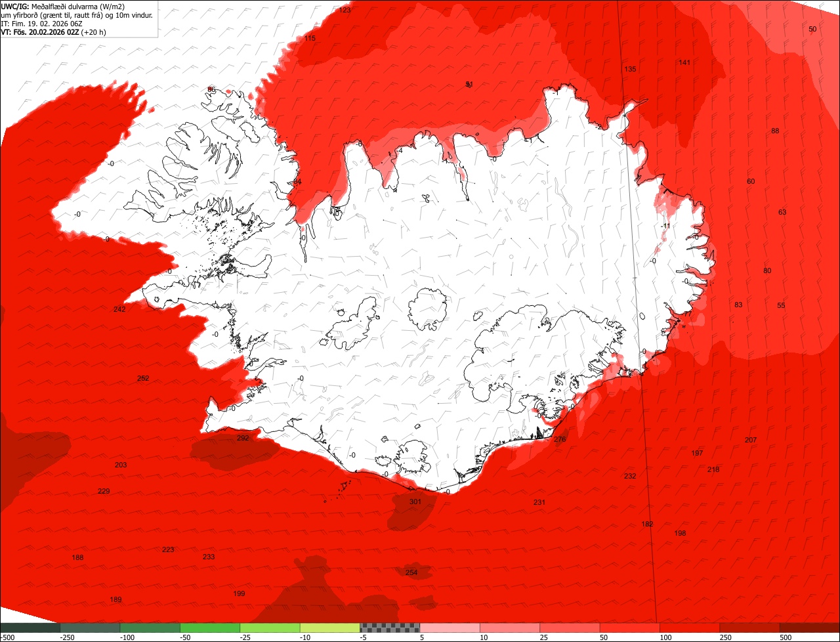Click the flux value 233 on the map
The width and height of the screenshot is (840, 642).
tap(209, 557)
